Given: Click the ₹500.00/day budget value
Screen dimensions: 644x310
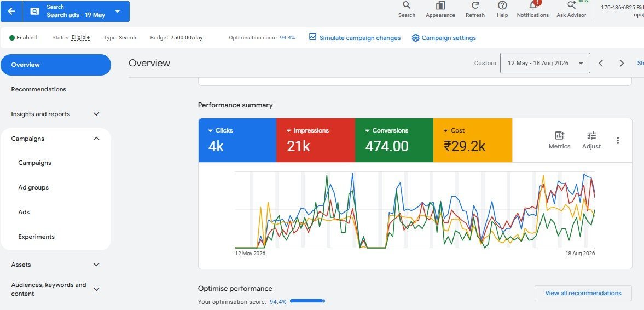Looking at the screenshot, I should (x=187, y=37).
